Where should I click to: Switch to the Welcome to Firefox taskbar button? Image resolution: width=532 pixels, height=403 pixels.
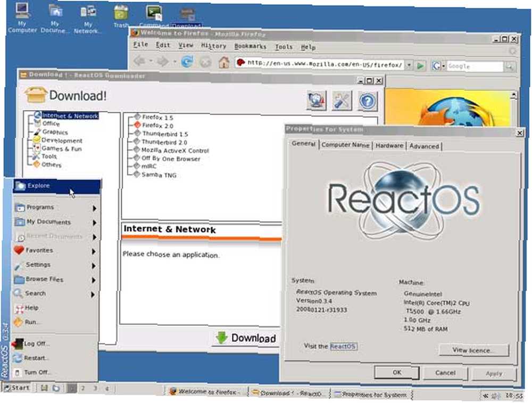205,392
